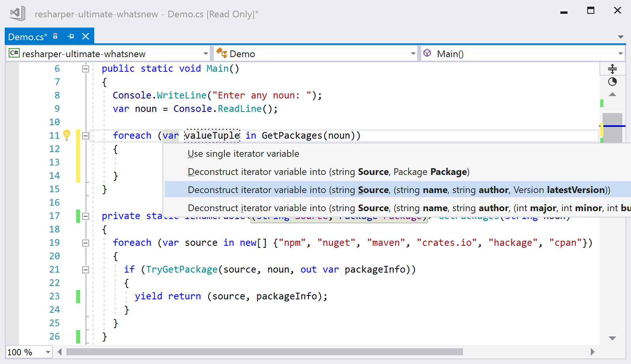Open the tab overflow dropdown arrow
The width and height of the screenshot is (631, 364).
(x=621, y=37)
